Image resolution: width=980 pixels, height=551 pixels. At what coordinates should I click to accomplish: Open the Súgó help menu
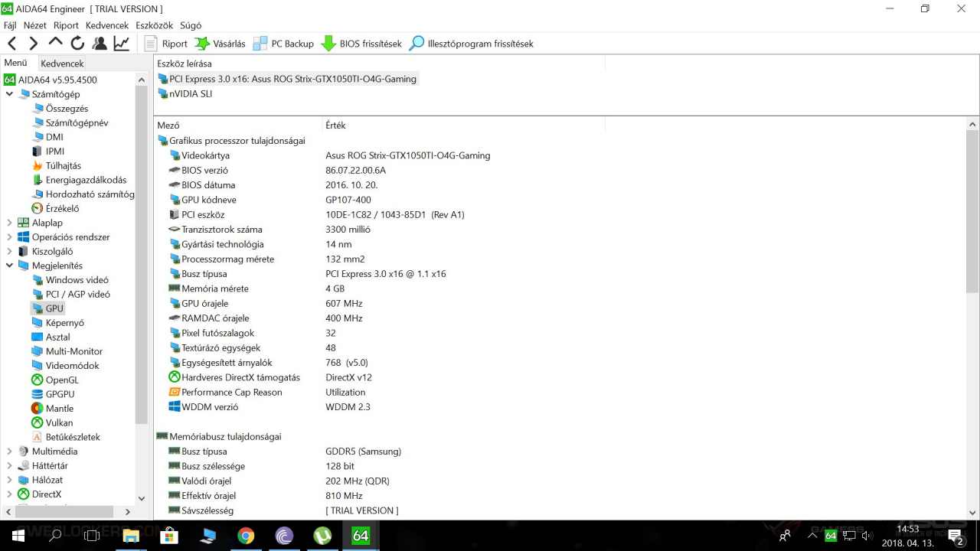click(x=191, y=25)
